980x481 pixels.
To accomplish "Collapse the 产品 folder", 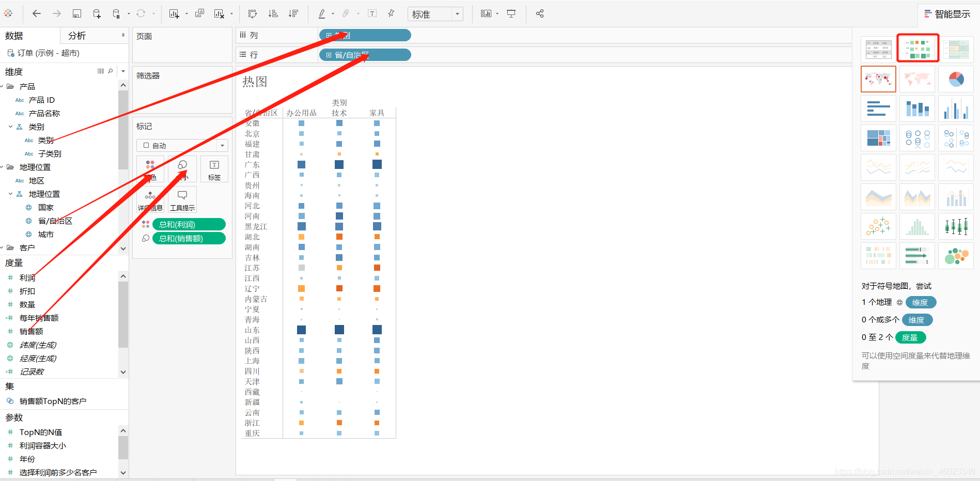I will [3, 86].
